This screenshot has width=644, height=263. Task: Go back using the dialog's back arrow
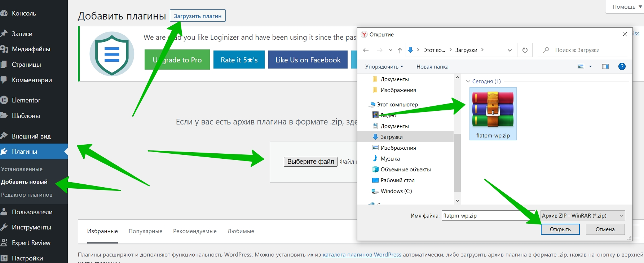tap(366, 50)
